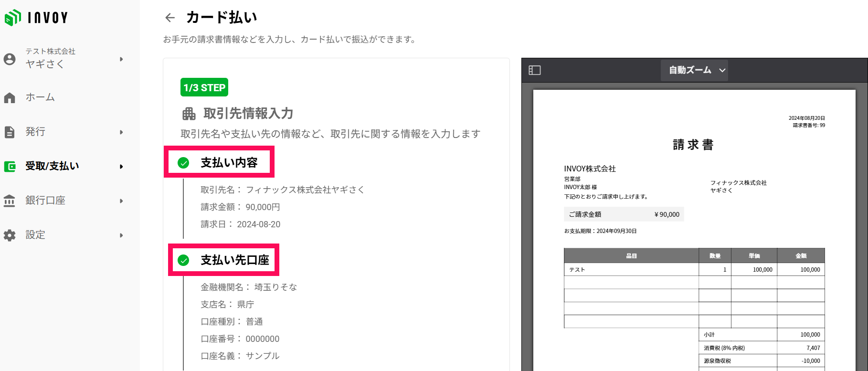Image resolution: width=868 pixels, height=371 pixels.
Task: Click 小計 100,000 row in PDF
Action: click(x=762, y=335)
